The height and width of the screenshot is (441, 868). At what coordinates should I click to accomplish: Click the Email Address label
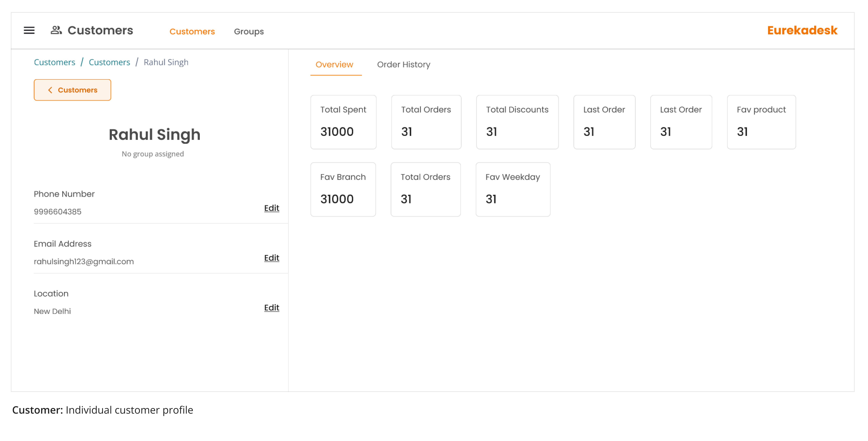[x=62, y=244]
